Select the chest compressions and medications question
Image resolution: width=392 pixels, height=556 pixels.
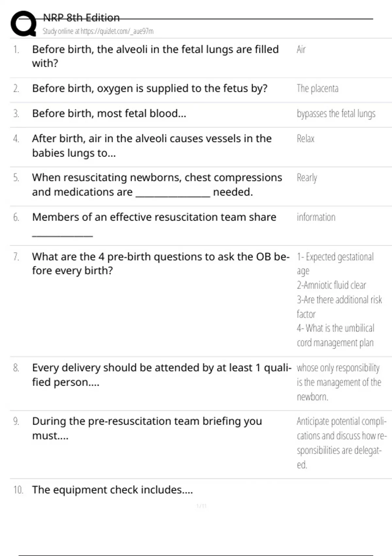coord(157,184)
